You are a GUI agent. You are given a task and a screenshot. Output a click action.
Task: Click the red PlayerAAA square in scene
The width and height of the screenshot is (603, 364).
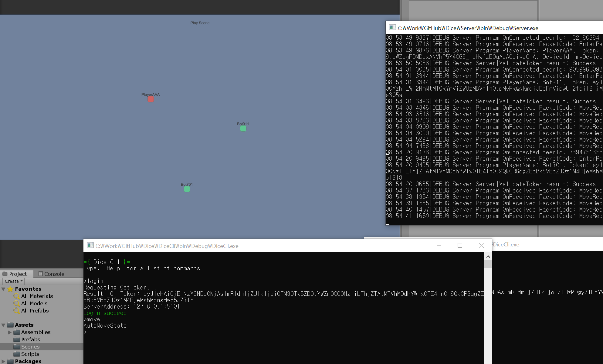tap(151, 99)
